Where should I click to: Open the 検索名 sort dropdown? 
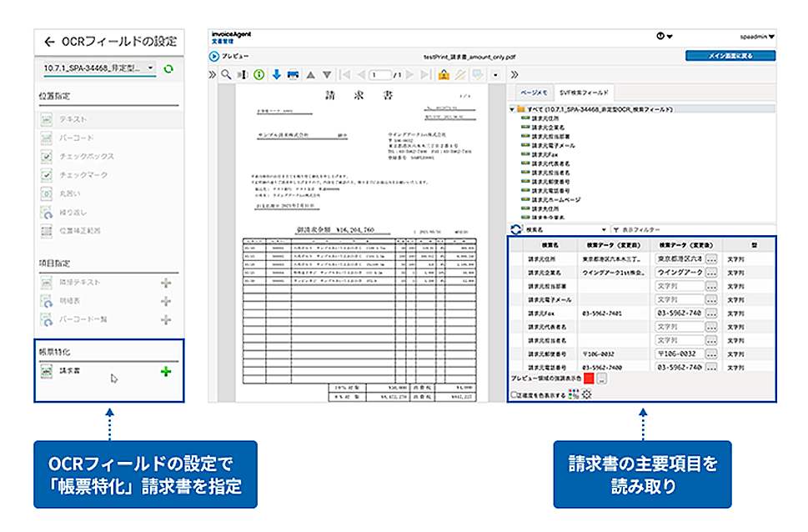[x=566, y=229]
